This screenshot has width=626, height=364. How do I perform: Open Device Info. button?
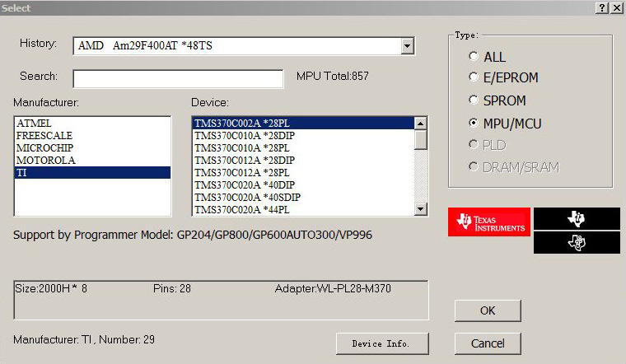point(382,343)
